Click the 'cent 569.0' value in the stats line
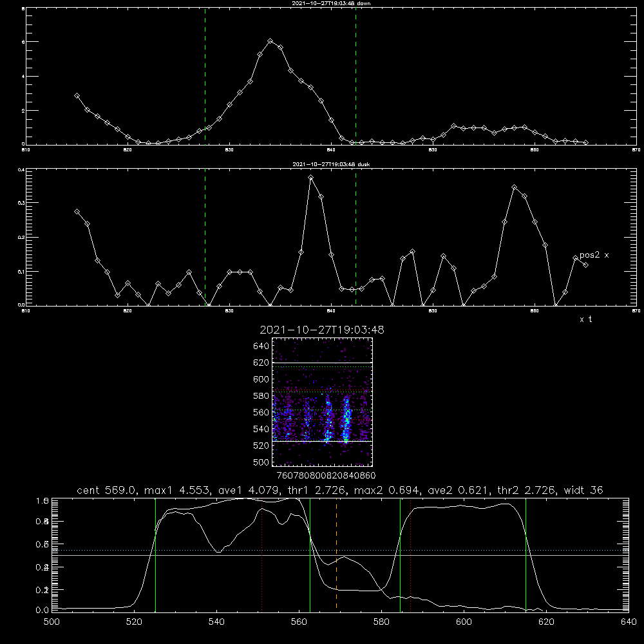644x644 pixels. (x=106, y=490)
